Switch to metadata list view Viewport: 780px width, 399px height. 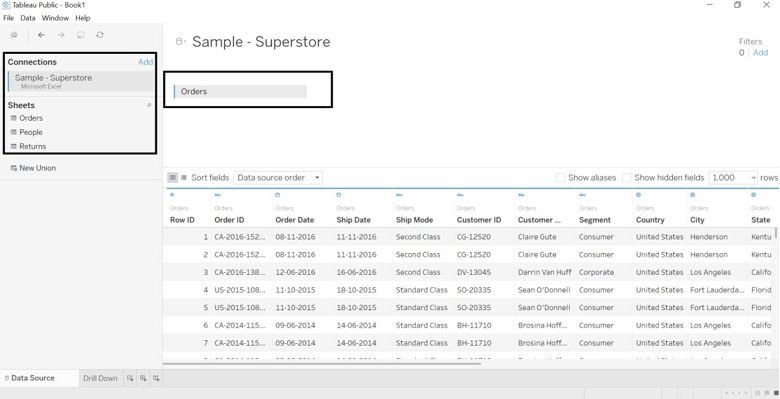184,178
